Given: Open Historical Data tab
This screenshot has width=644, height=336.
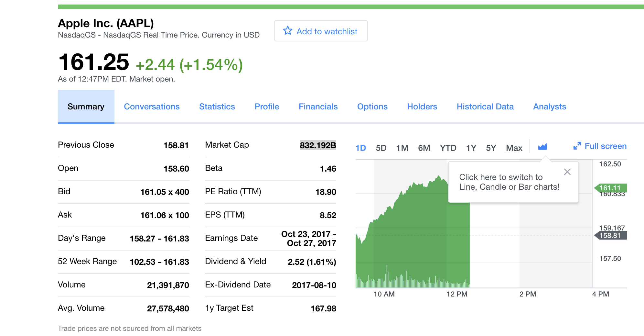Looking at the screenshot, I should 485,106.
